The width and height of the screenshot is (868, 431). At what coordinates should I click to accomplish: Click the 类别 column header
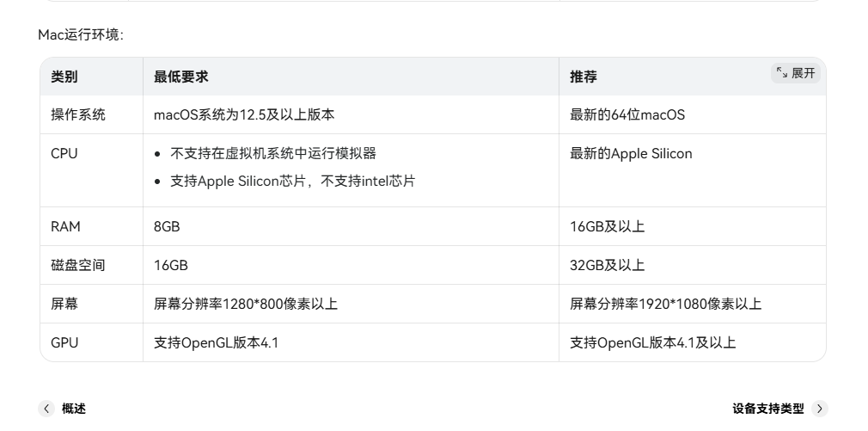pos(64,77)
